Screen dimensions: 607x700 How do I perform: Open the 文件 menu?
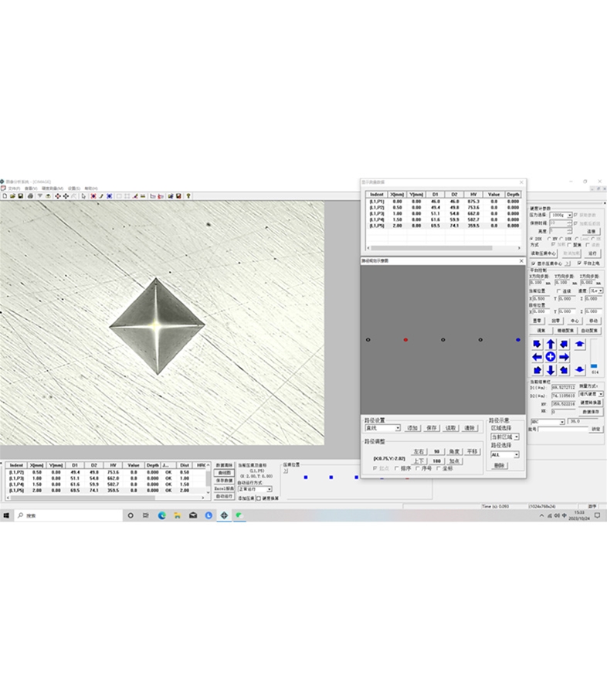point(14,188)
